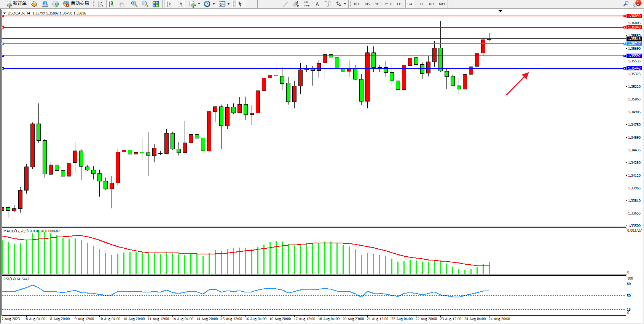The width and height of the screenshot is (644, 324).
Task: Toggle AutoTrading (自动交易) button
Action: (x=76, y=4)
